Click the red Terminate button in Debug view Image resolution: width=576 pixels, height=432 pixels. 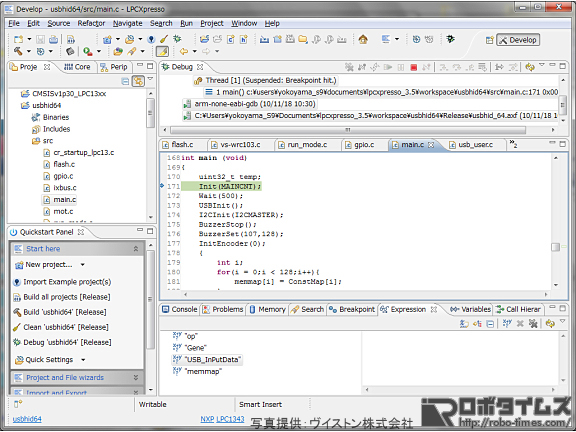tap(414, 67)
